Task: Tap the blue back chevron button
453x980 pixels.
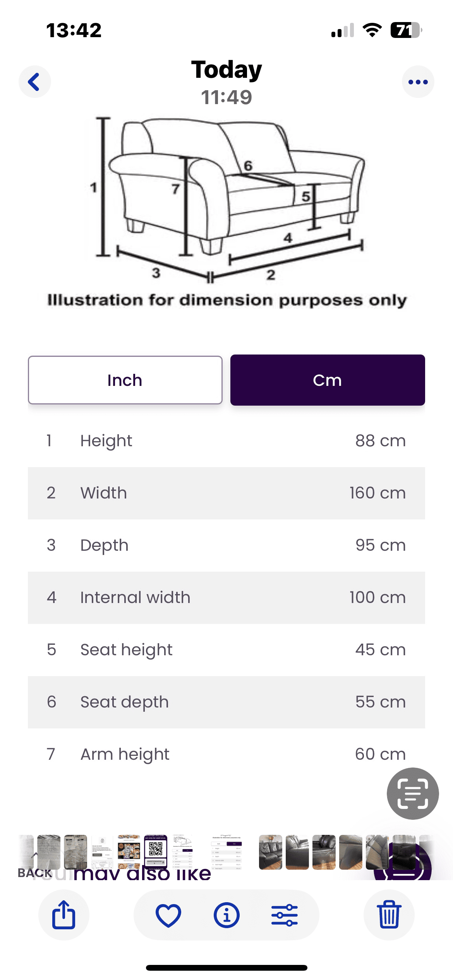Action: coord(35,82)
